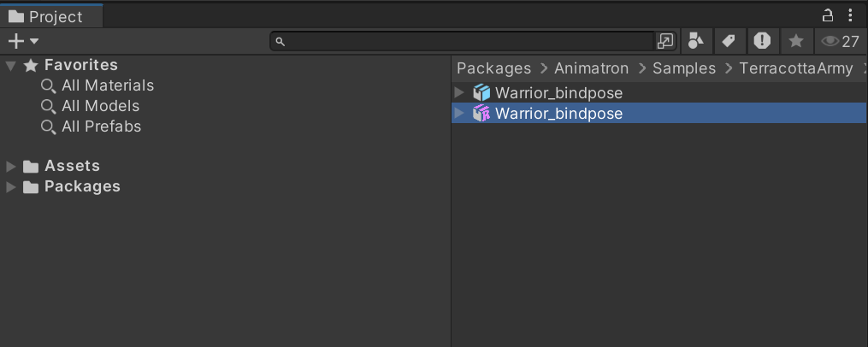Open the Project panel three-dot options menu
This screenshot has width=868, height=347.
(x=851, y=15)
